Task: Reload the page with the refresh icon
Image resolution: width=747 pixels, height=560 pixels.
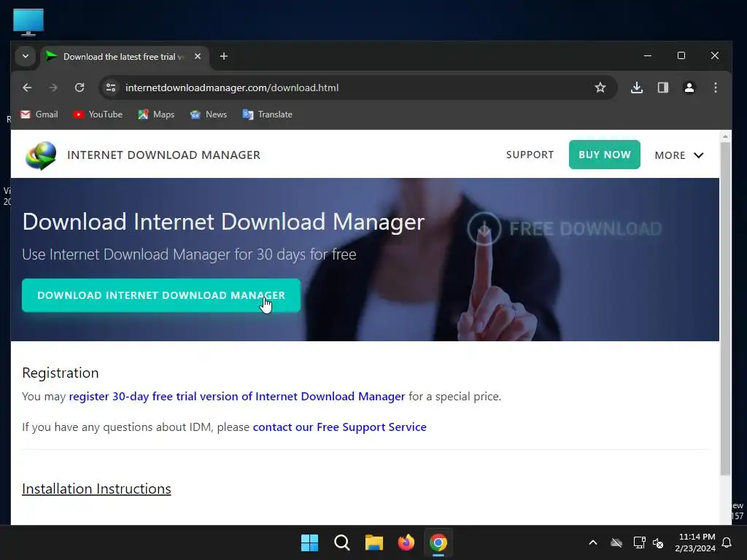Action: click(80, 87)
